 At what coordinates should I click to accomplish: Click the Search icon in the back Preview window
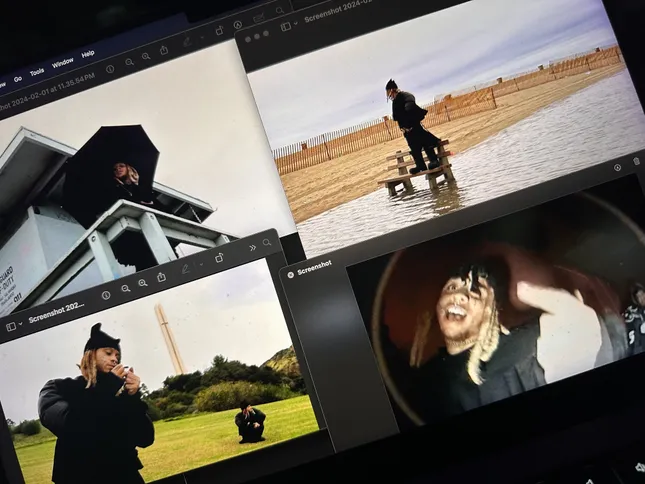pos(280,11)
